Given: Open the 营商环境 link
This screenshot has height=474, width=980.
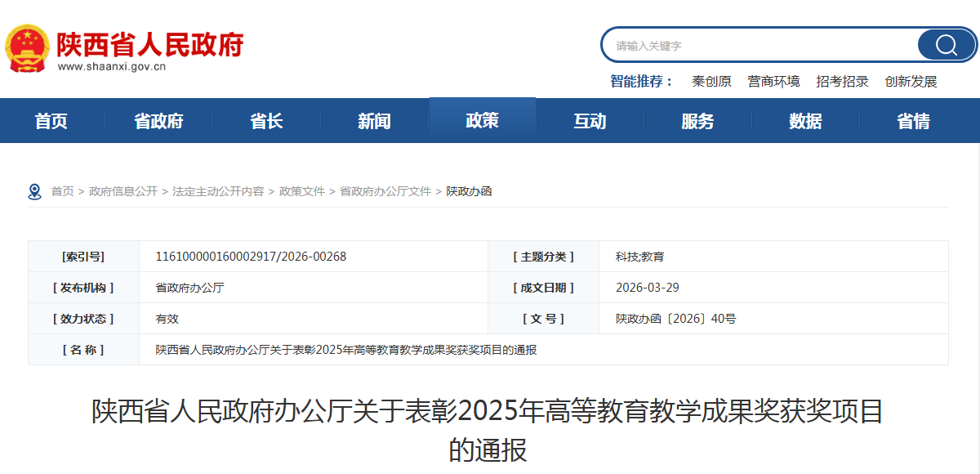Looking at the screenshot, I should tap(773, 82).
